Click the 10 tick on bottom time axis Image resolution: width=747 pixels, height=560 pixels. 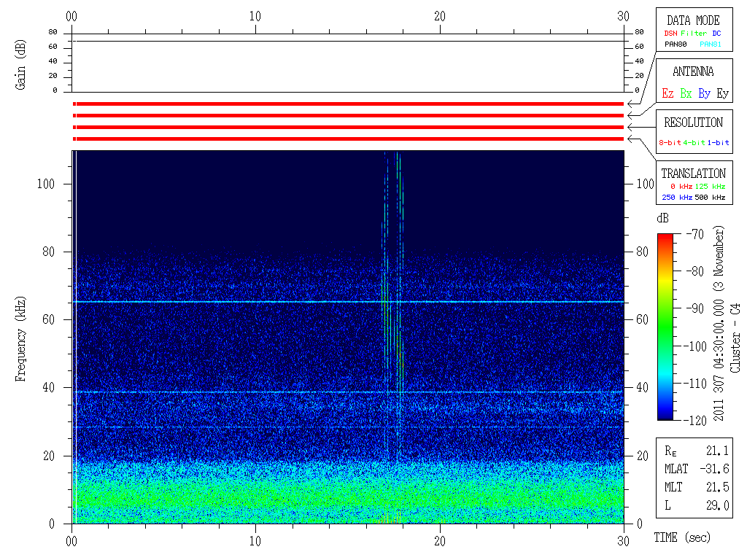255,541
